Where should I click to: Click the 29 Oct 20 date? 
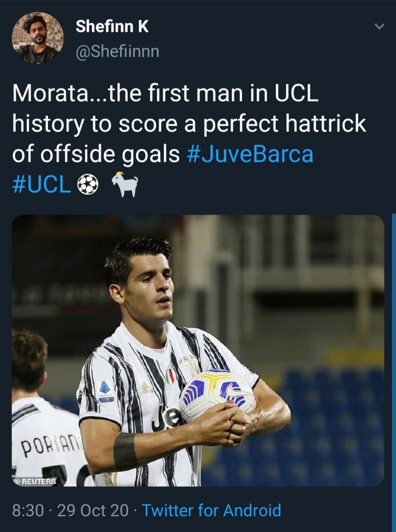(x=93, y=510)
